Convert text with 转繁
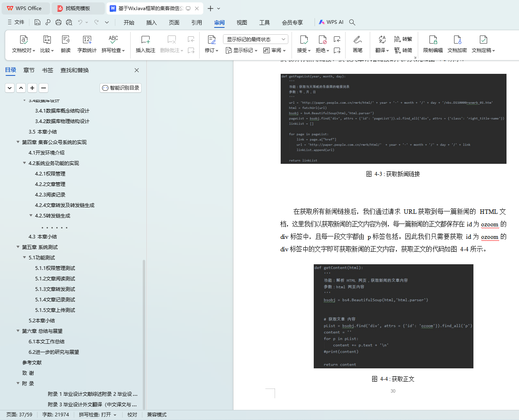Viewport: 519px width, 420px height. click(x=403, y=39)
